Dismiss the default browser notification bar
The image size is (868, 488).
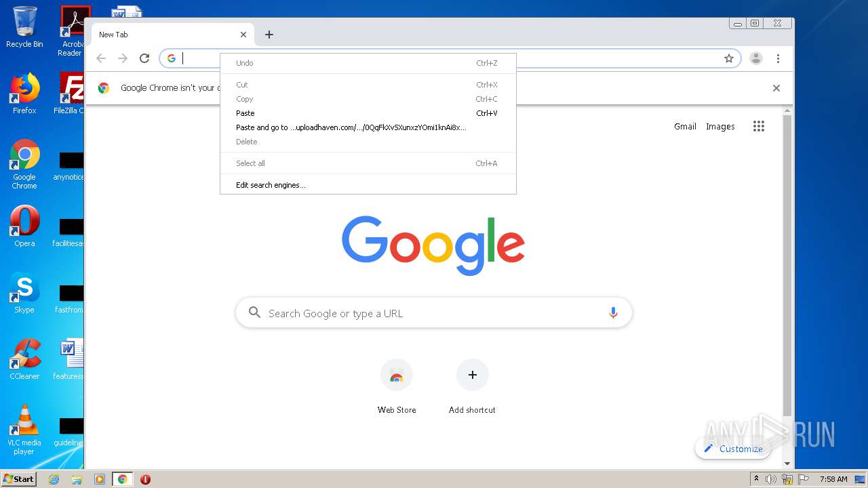point(776,88)
